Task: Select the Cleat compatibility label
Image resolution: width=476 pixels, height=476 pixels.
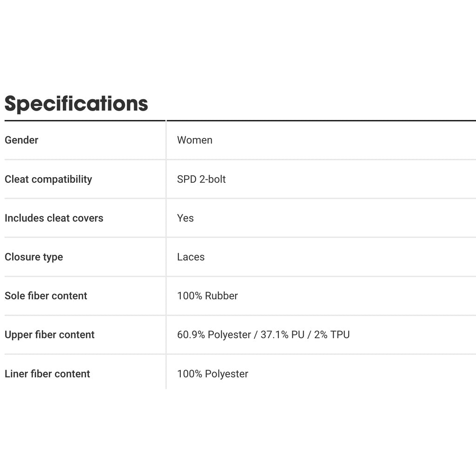Action: point(48,179)
